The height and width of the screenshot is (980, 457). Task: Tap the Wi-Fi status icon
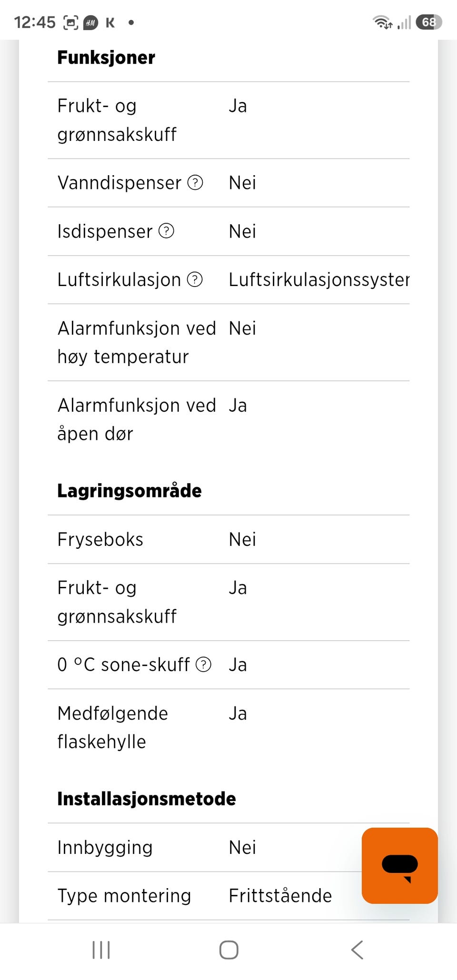pyautogui.click(x=382, y=22)
